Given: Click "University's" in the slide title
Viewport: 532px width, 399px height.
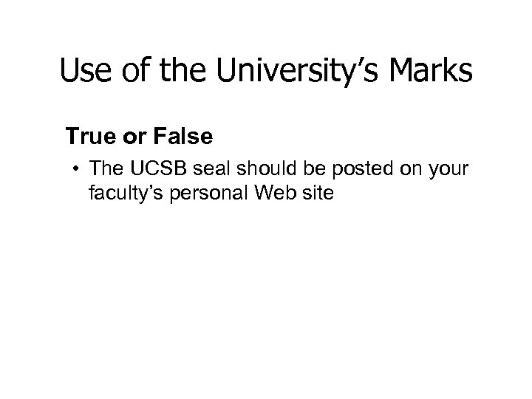Looking at the screenshot, I should [301, 70].
